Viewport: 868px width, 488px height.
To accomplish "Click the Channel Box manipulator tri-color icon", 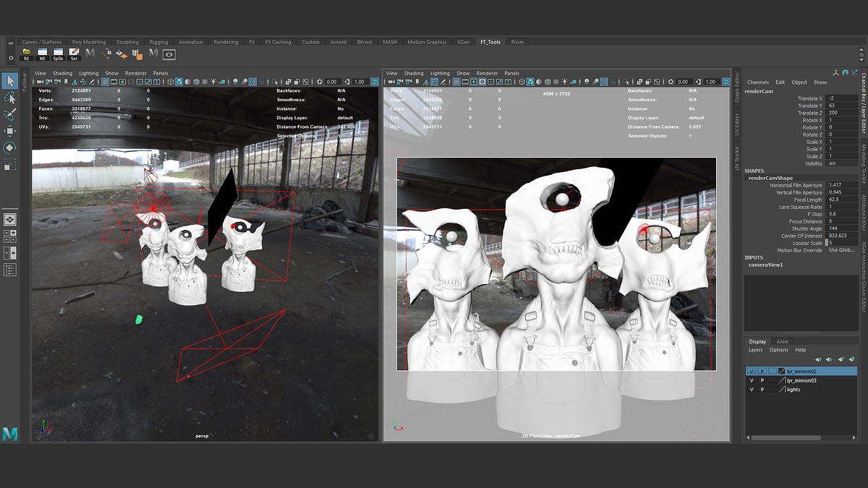I will 835,72.
